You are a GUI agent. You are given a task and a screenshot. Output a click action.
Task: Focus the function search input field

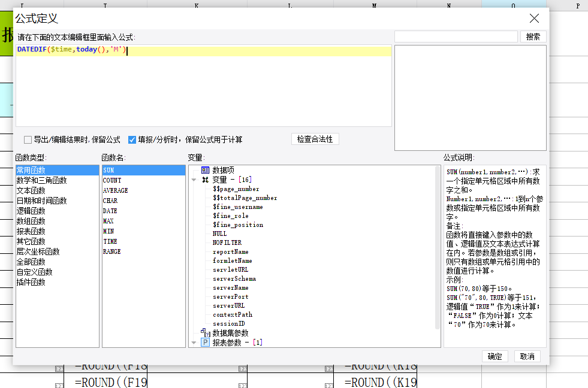click(x=456, y=37)
